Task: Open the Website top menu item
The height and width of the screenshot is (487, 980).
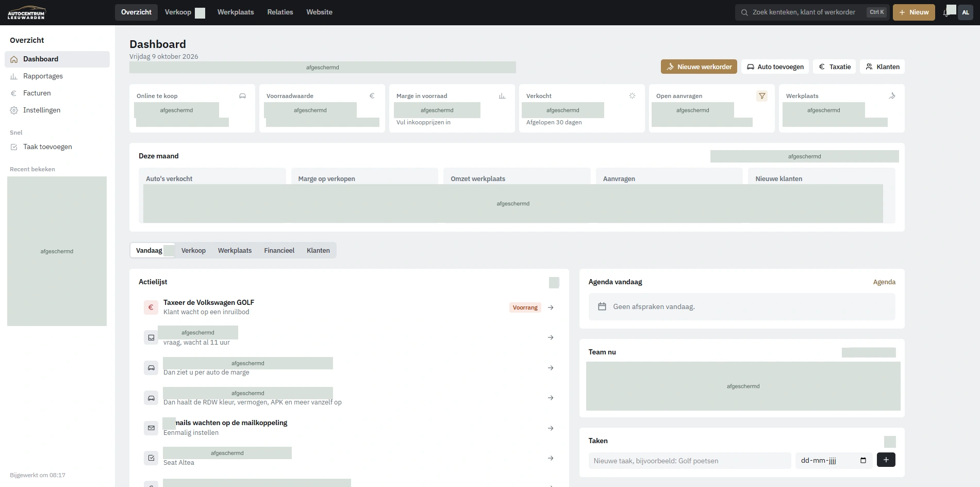Action: click(319, 12)
